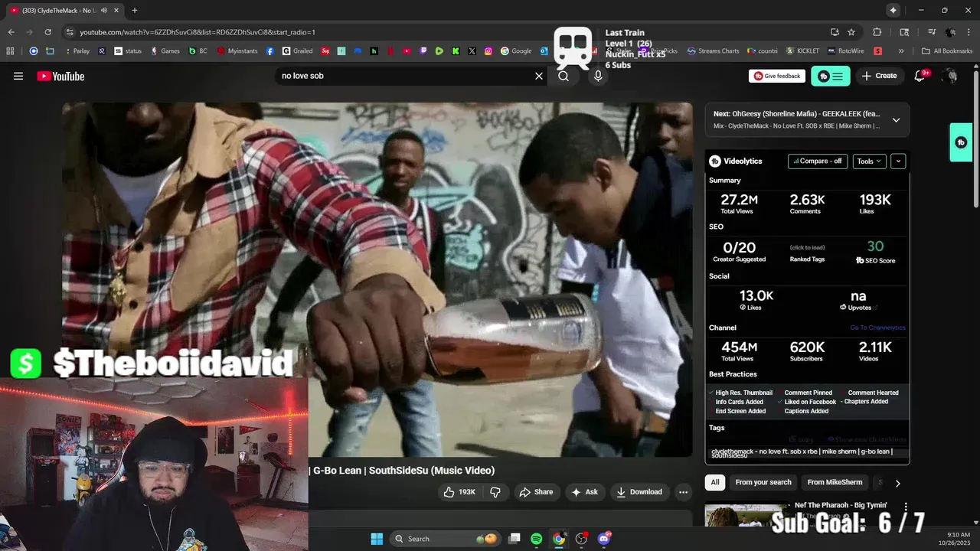The width and height of the screenshot is (980, 551).
Task: Like the video with thumbs up
Action: pyautogui.click(x=459, y=492)
